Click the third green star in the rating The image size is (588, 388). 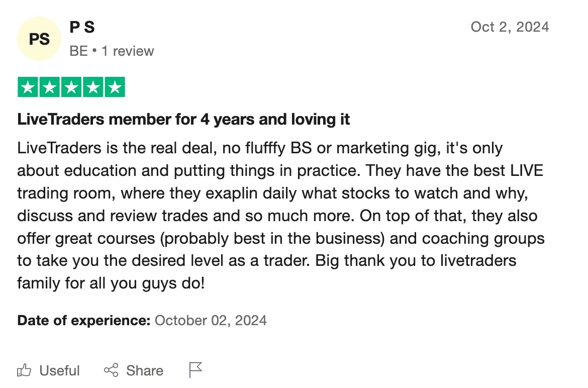click(71, 87)
